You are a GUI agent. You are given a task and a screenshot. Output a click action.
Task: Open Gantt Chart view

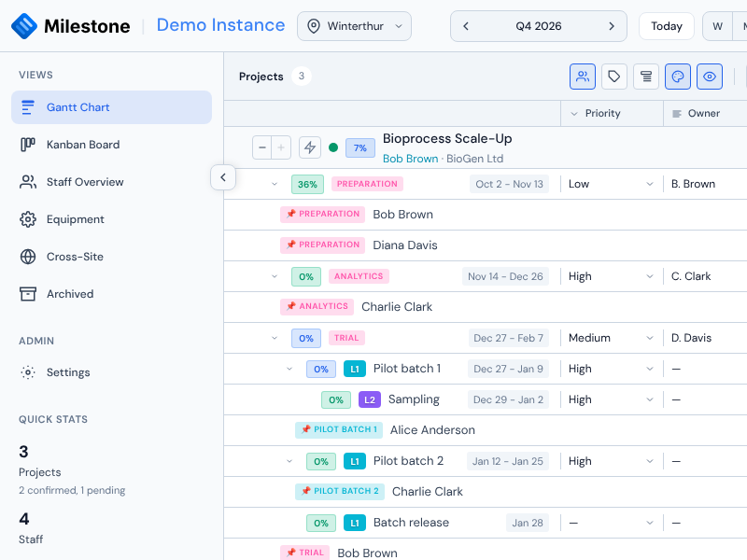(x=111, y=107)
